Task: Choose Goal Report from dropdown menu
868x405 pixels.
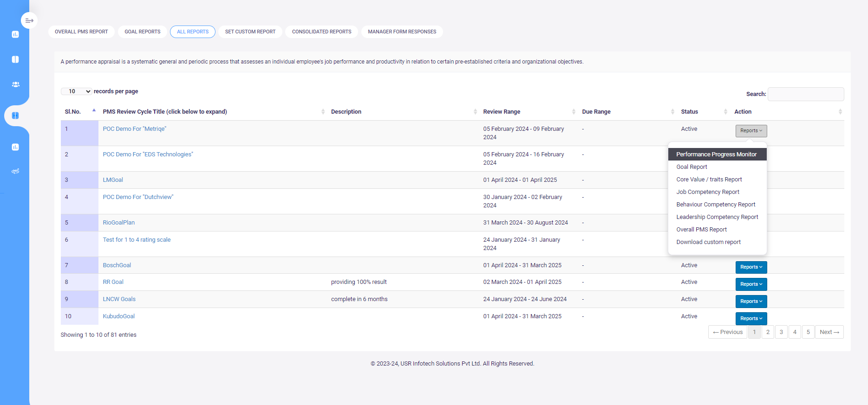Action: pyautogui.click(x=717, y=167)
